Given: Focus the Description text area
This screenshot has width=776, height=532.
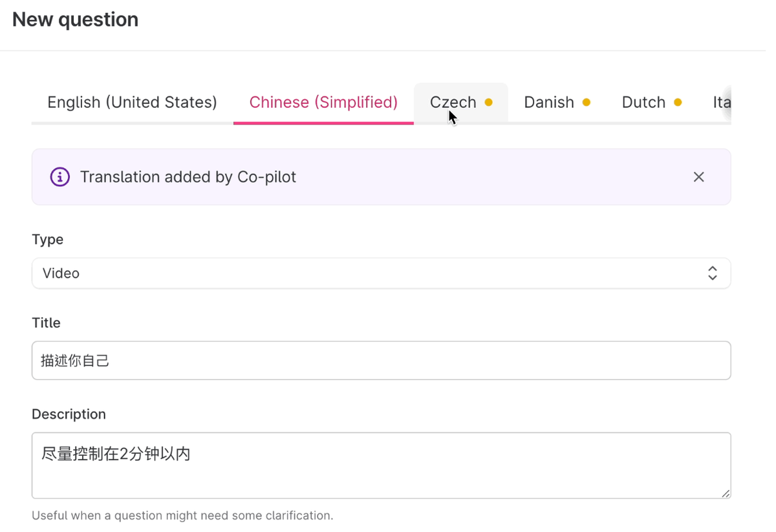Looking at the screenshot, I should point(381,465).
